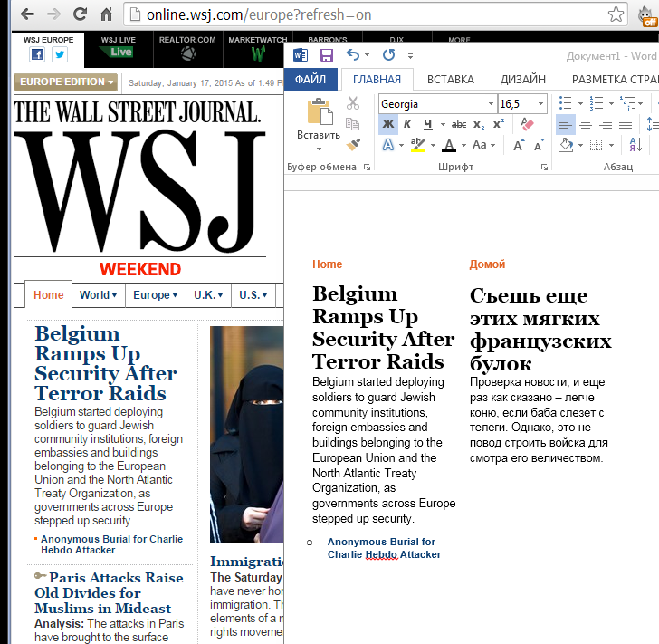
Task: Apply text effects A icon
Action: coord(388,145)
